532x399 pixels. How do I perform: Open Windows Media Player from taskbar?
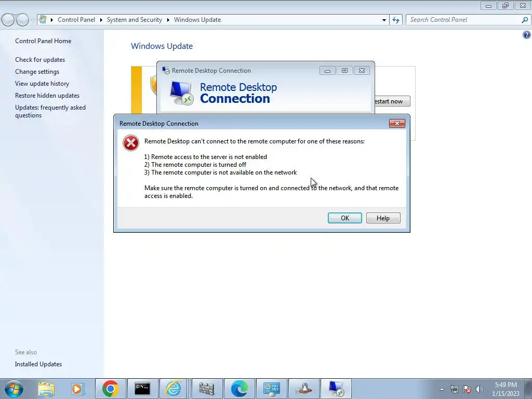[x=77, y=389]
